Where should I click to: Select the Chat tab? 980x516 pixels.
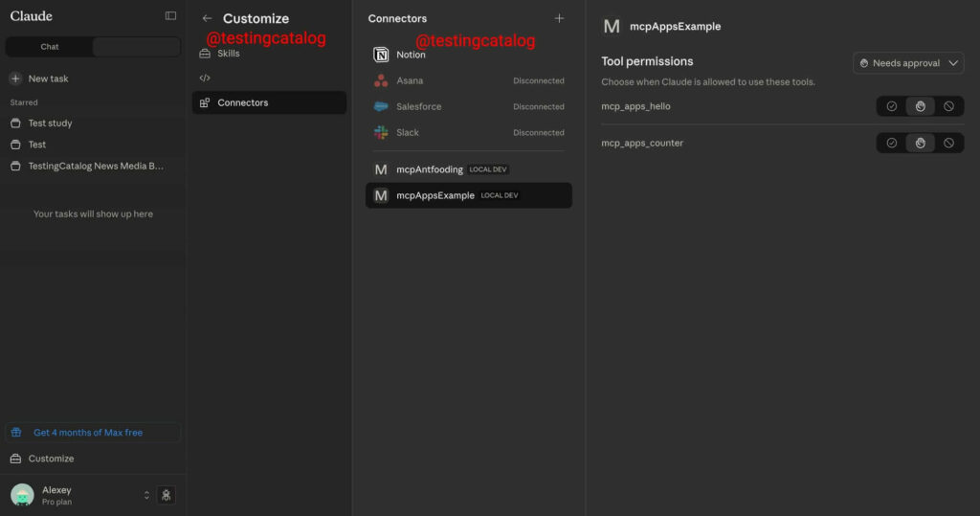50,47
